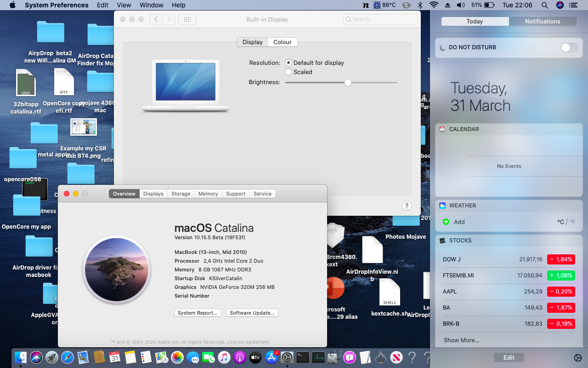Viewport: 588px width, 368px height.
Task: Open Storage tab in About This Mac
Action: point(181,194)
